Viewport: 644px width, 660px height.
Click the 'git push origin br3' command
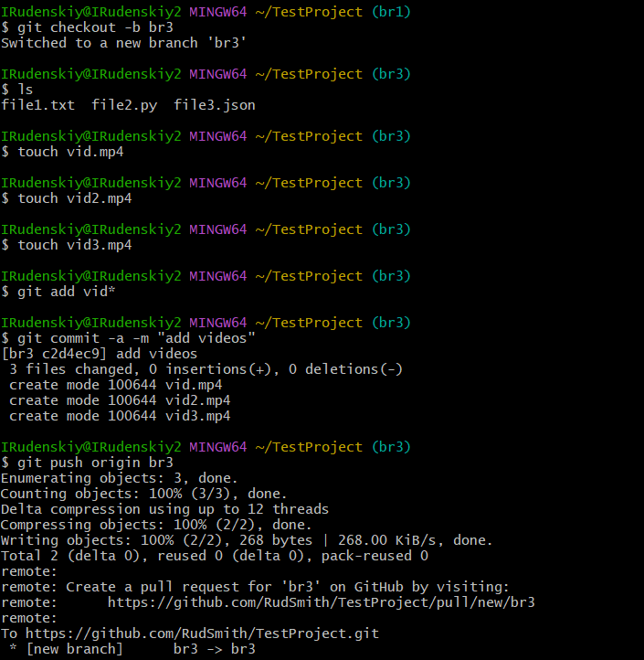click(x=96, y=463)
